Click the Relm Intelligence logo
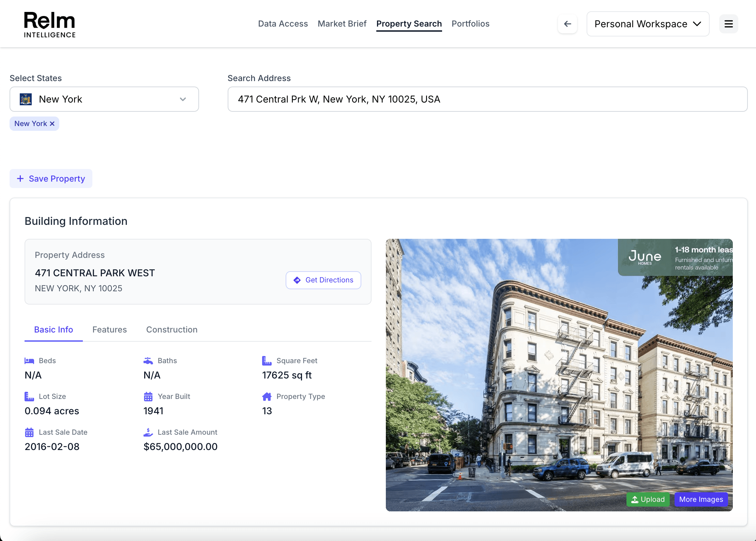Viewport: 756px width, 541px height. (50, 25)
